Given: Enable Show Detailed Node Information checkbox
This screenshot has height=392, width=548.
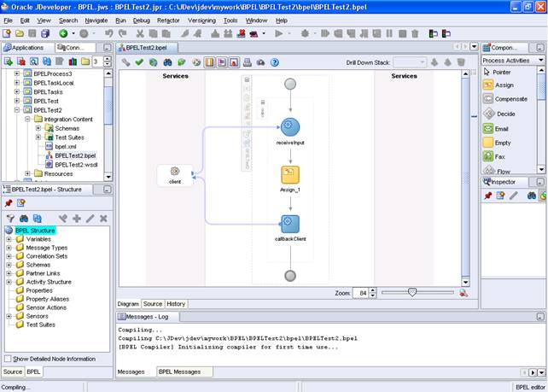Looking at the screenshot, I should [9, 359].
